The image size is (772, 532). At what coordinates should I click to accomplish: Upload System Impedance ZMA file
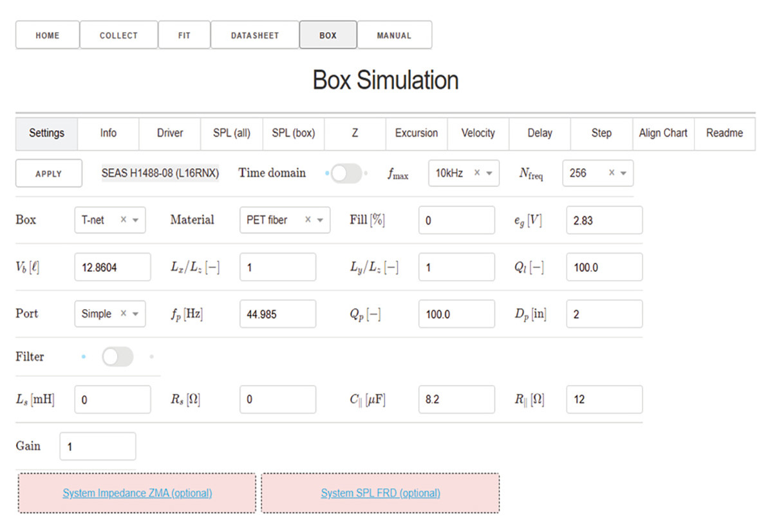[137, 493]
